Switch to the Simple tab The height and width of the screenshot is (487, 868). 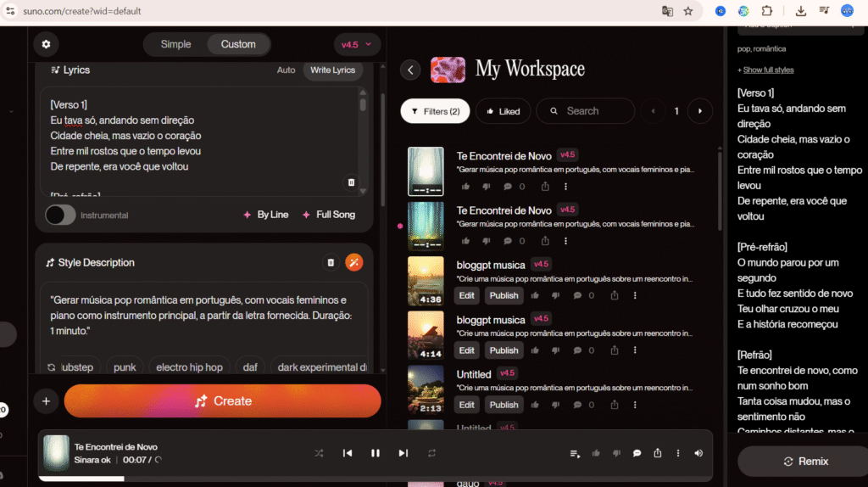(176, 44)
